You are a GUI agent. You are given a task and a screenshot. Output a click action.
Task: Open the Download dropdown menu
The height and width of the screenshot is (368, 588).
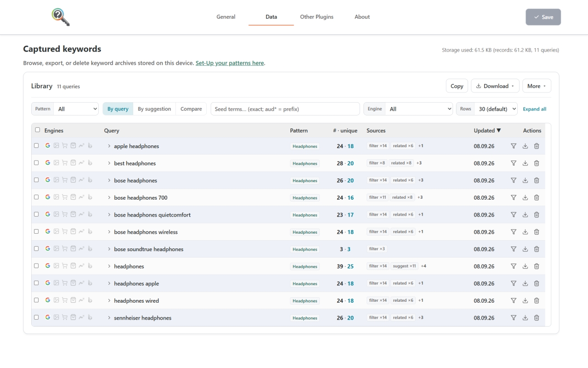(495, 86)
